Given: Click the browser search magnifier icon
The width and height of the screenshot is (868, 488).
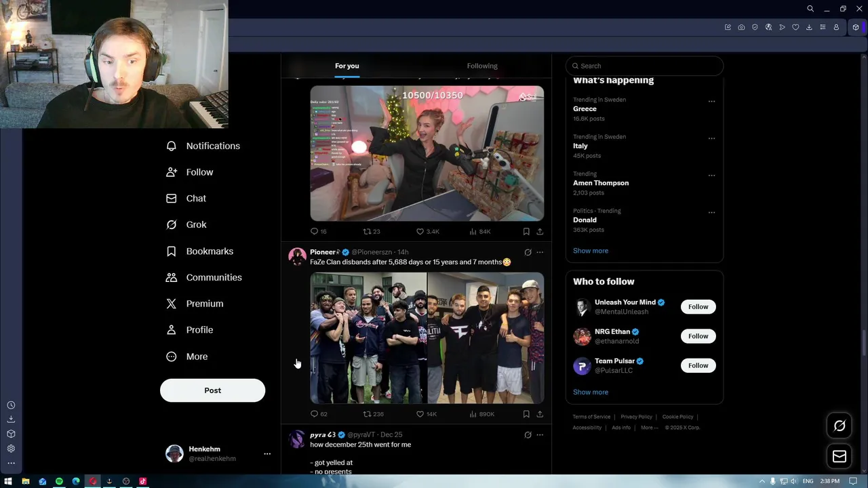Looking at the screenshot, I should coord(810,9).
